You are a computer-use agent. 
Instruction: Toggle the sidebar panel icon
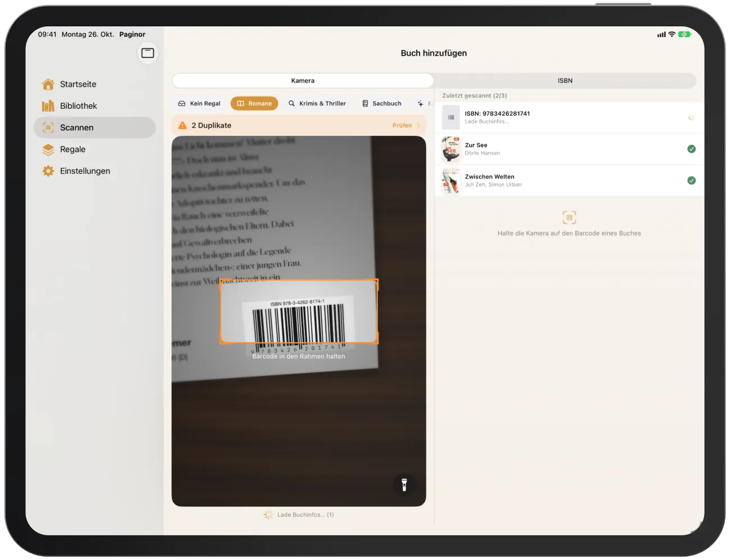point(148,53)
